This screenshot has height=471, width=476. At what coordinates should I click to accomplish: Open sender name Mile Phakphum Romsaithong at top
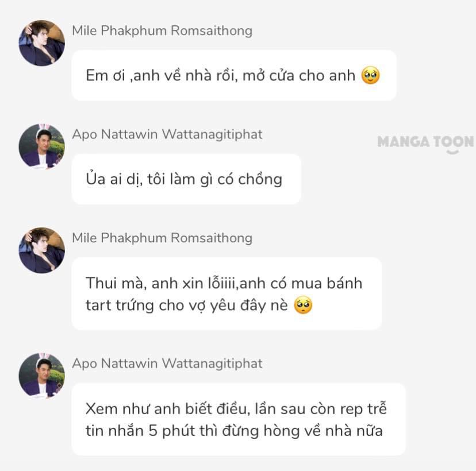tap(162, 30)
